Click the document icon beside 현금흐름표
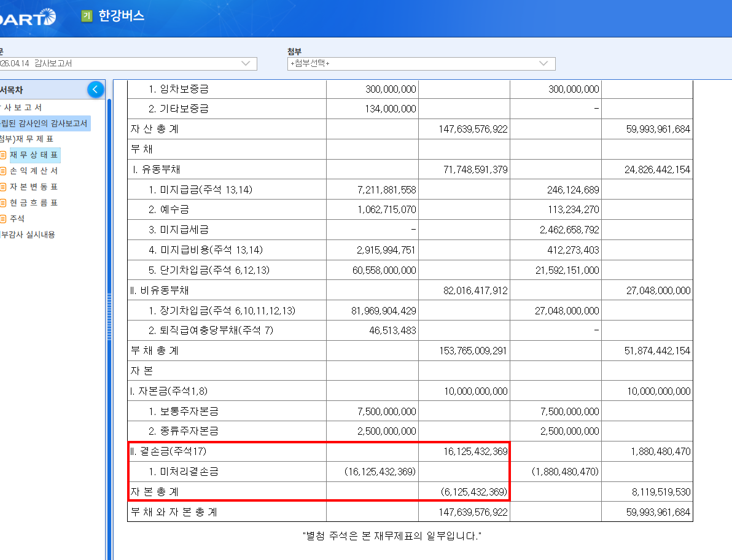This screenshot has height=560, width=732. [3, 203]
